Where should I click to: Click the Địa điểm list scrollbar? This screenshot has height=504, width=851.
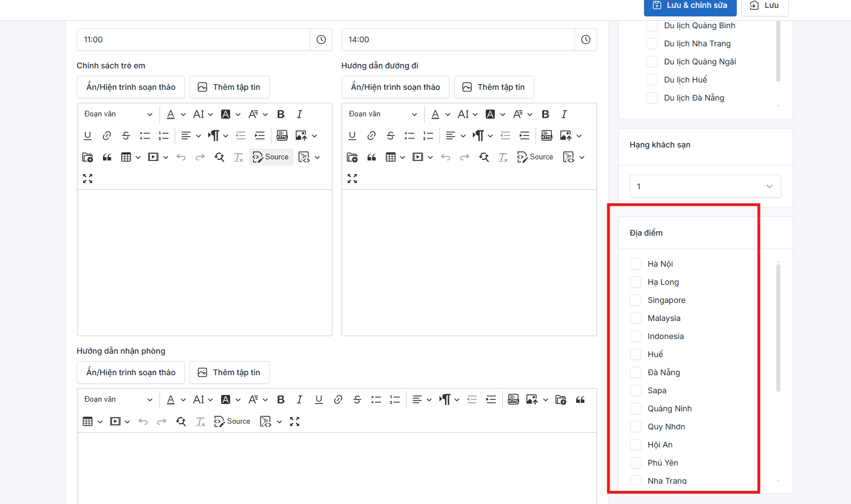coord(778,328)
